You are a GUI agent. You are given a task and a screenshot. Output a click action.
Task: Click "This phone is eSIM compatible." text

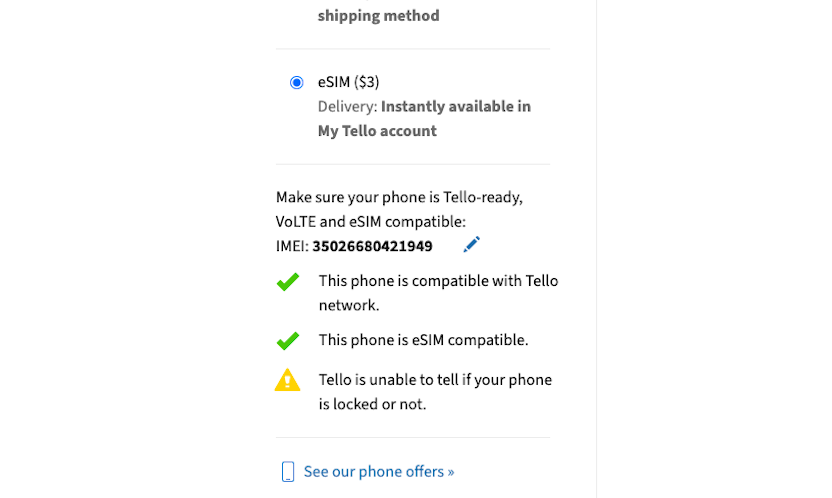(423, 340)
